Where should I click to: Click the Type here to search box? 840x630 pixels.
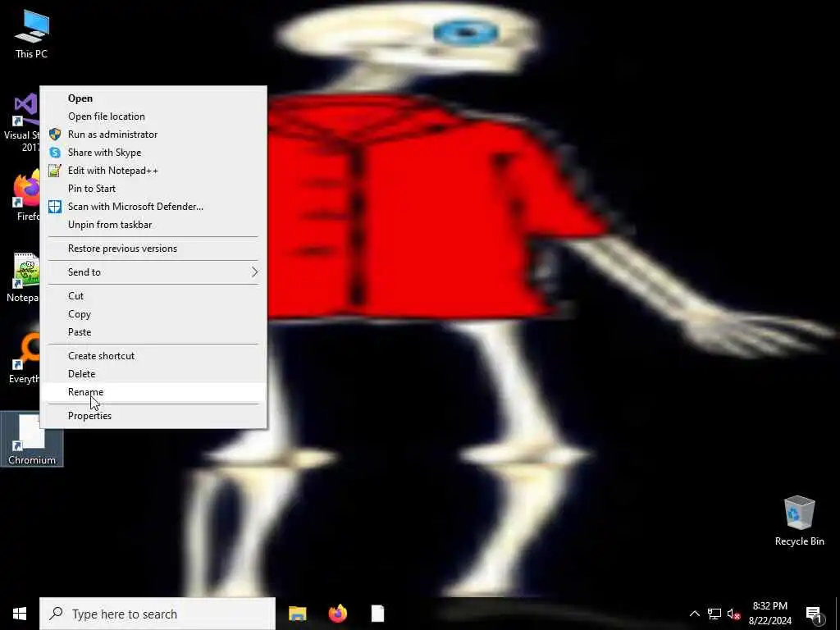coord(157,614)
